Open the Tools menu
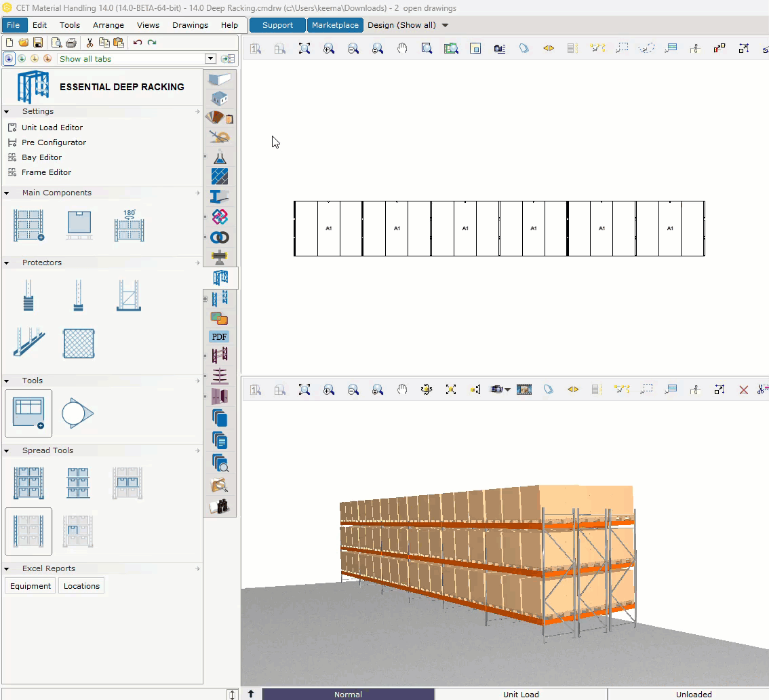The height and width of the screenshot is (700, 769). (70, 25)
